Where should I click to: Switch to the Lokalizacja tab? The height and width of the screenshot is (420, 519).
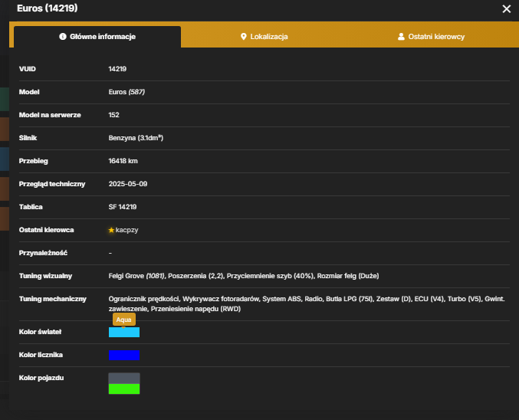click(264, 37)
